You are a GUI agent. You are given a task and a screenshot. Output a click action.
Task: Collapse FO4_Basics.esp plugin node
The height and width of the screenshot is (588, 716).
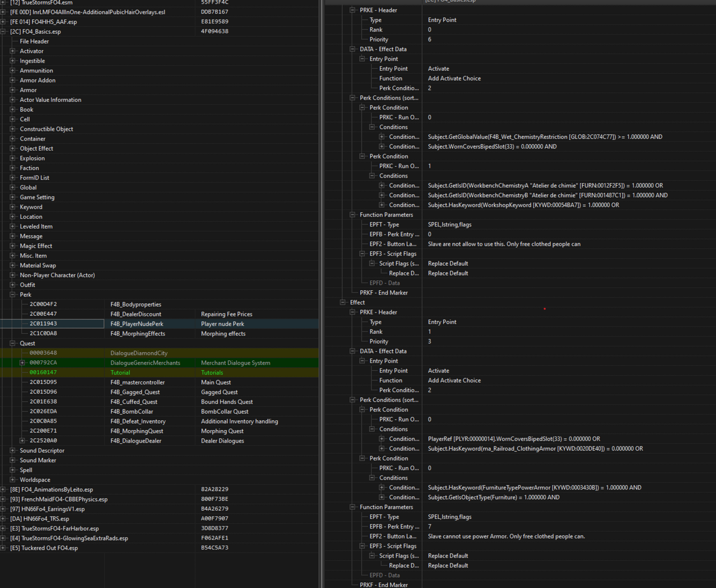(x=3, y=32)
